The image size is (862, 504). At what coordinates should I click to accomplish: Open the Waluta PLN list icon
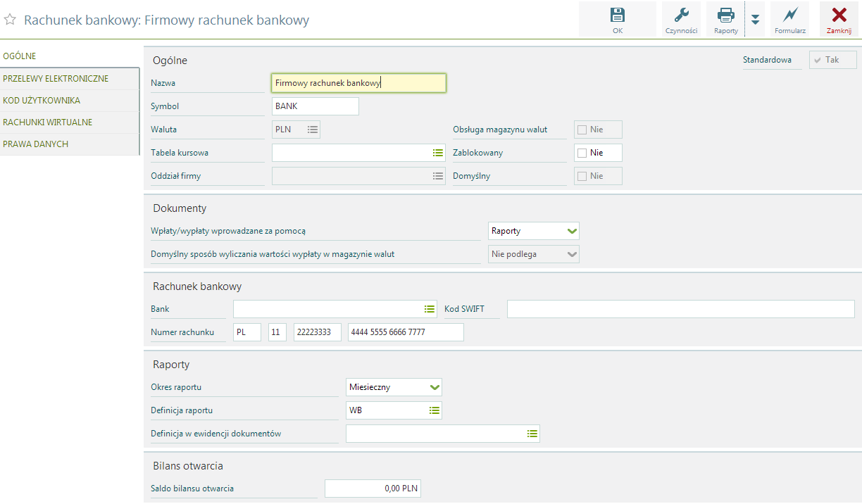click(x=313, y=130)
